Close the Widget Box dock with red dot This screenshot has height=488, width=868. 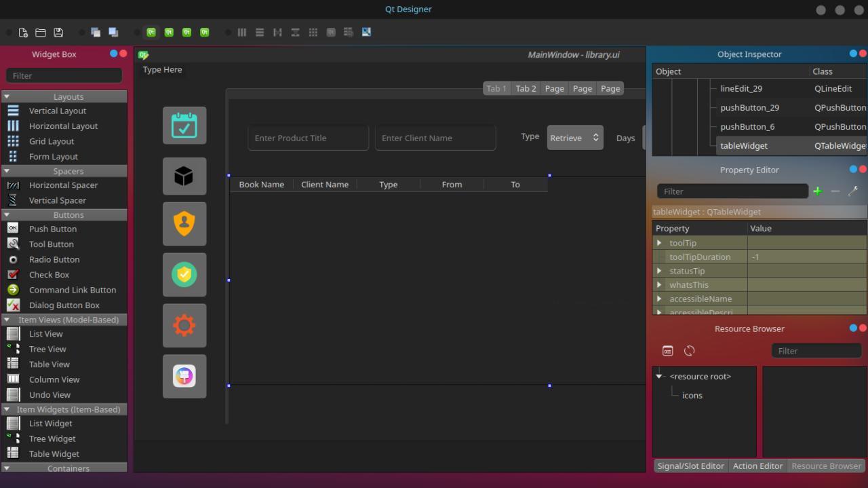click(x=123, y=54)
